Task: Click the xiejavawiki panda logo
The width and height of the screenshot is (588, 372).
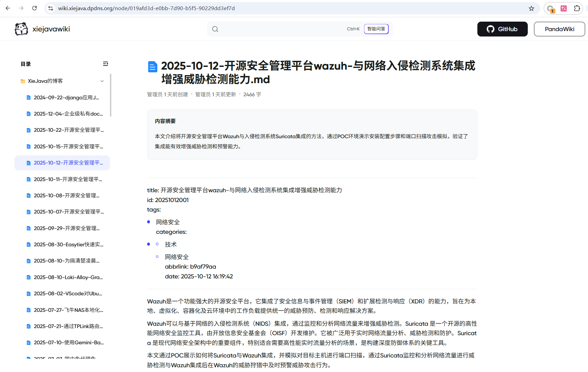Action: (21, 29)
